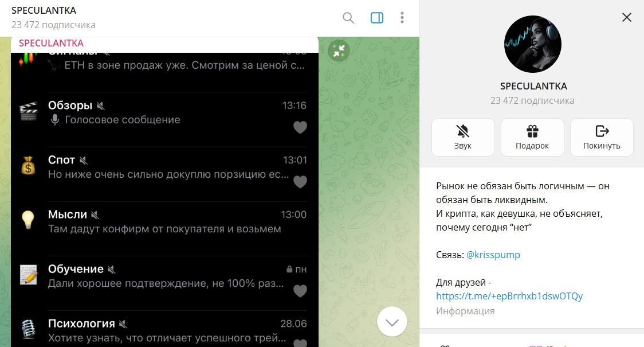Open the @krisspump contact link
644x347 pixels.
click(493, 255)
